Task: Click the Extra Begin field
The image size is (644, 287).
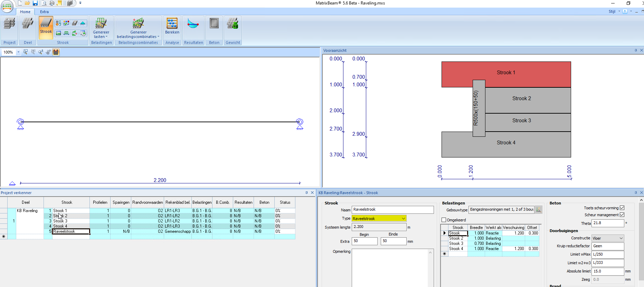Action: (x=365, y=241)
